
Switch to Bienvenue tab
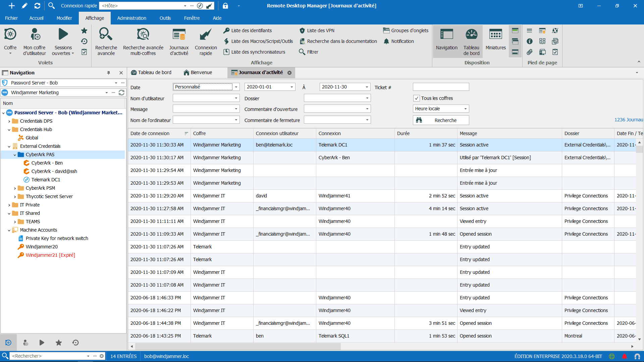pos(198,72)
